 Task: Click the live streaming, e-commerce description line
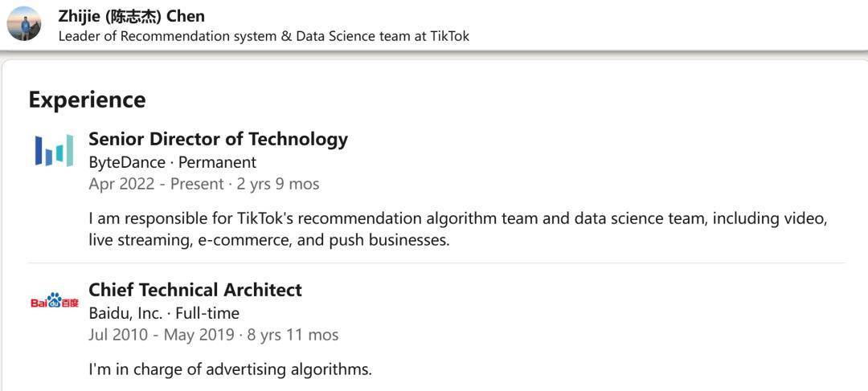click(269, 241)
